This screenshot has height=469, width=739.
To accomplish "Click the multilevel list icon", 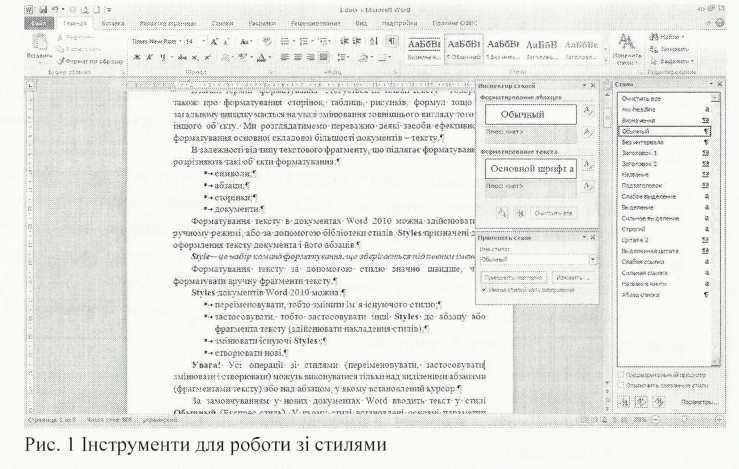I will click(324, 41).
